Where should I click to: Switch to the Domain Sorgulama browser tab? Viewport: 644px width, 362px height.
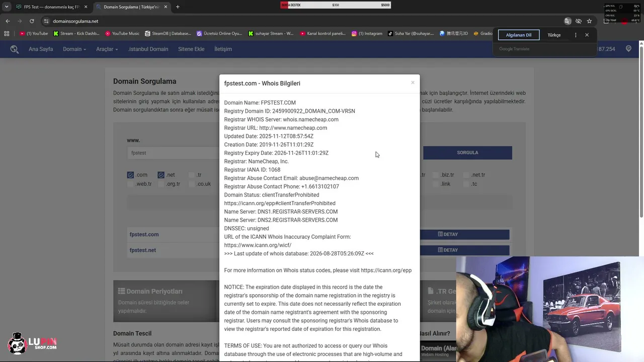131,7
